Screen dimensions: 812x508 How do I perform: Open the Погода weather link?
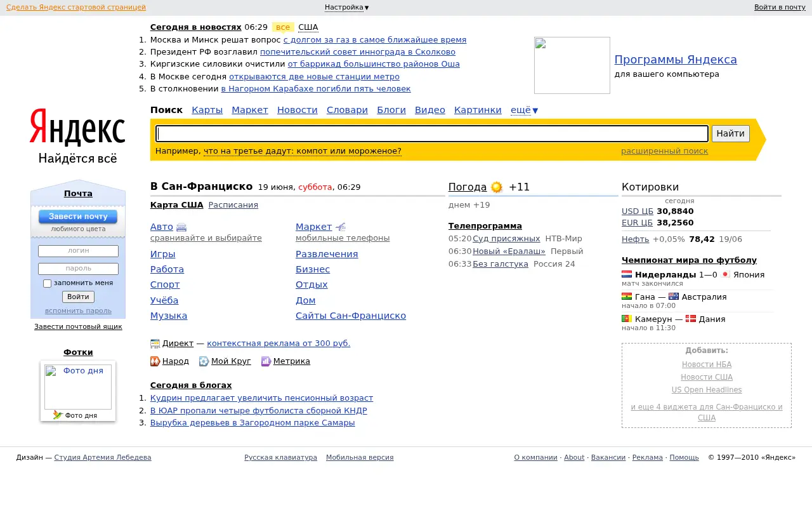point(468,187)
